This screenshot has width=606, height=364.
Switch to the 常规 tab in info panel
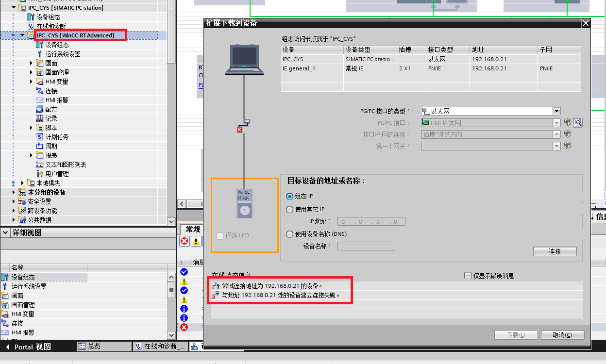[x=193, y=229]
